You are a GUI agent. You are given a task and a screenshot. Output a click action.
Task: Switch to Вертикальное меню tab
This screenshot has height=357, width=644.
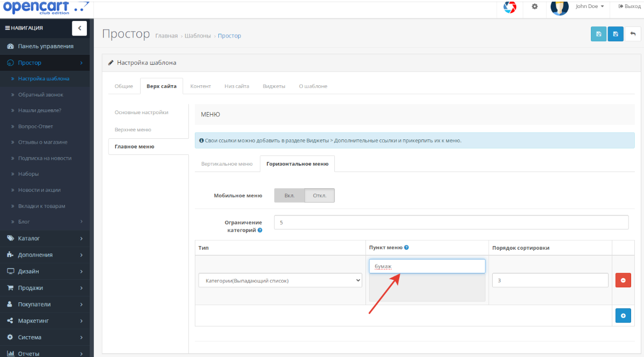click(226, 164)
